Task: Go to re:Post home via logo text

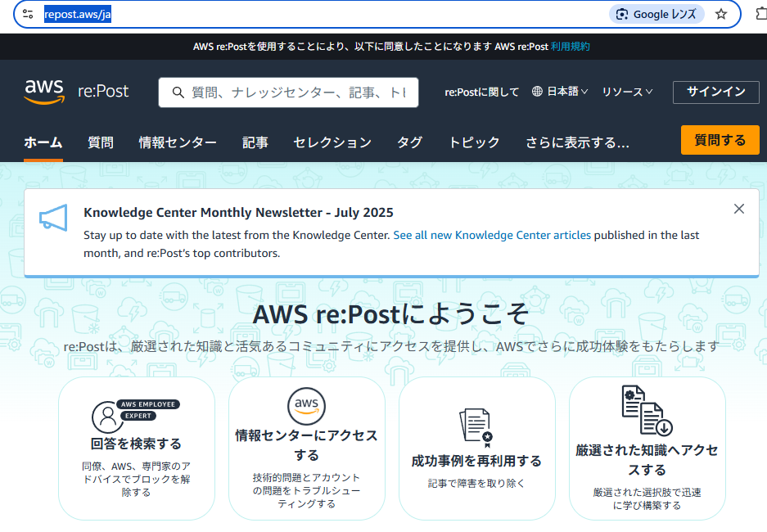Action: coord(103,91)
